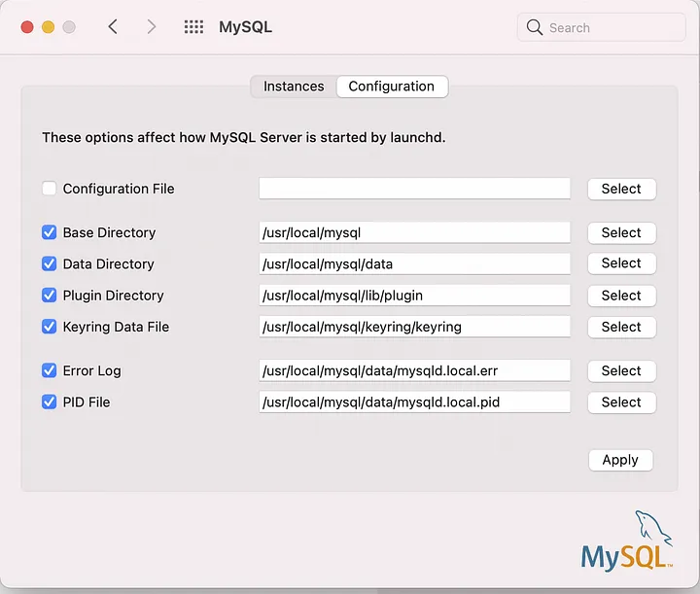Image resolution: width=700 pixels, height=594 pixels.
Task: Switch to the Instances tab
Action: click(294, 87)
